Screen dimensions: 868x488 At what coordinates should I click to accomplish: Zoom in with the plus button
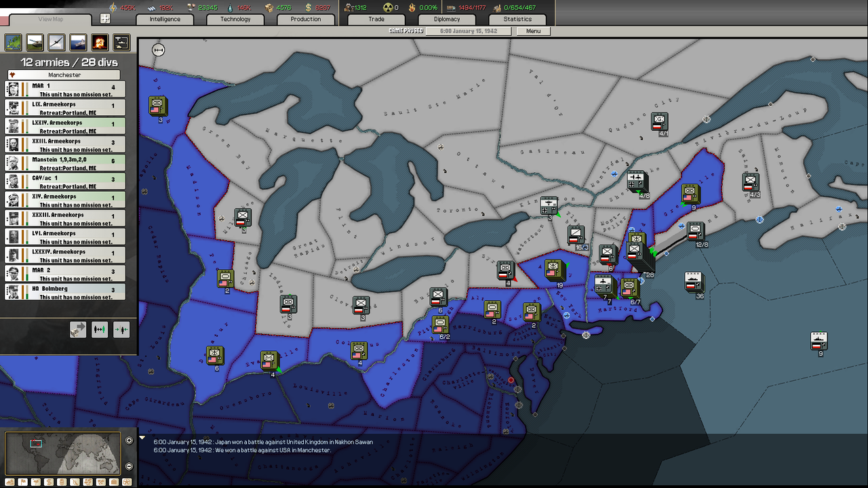(130, 441)
